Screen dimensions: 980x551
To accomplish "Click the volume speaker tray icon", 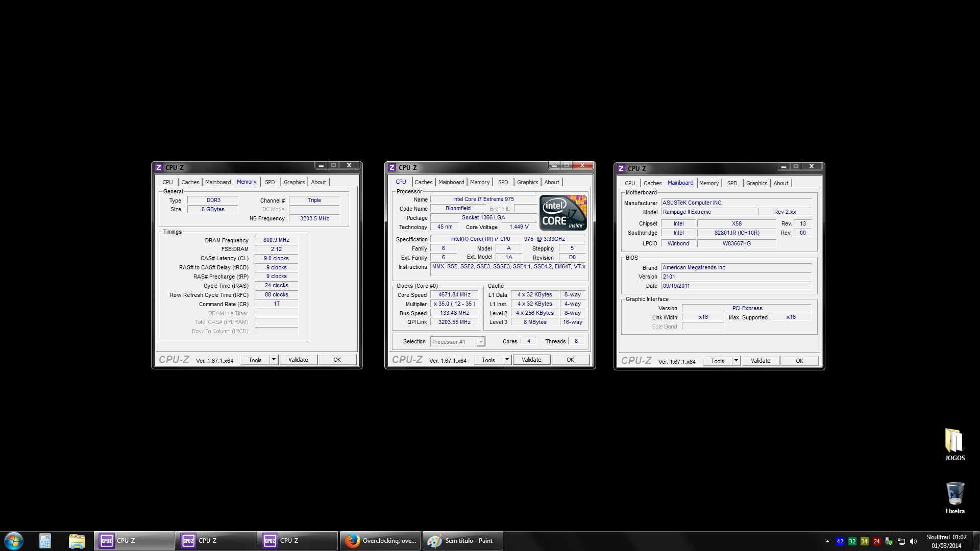I will (913, 541).
